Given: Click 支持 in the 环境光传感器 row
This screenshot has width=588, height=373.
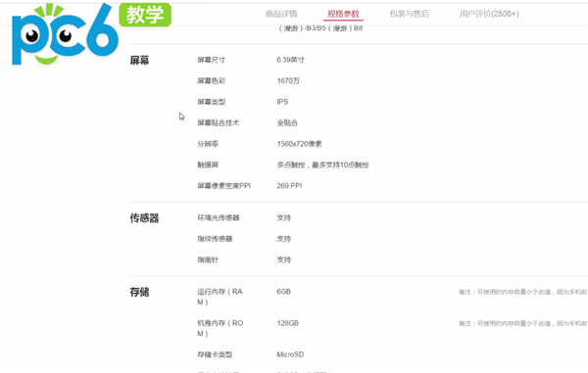Looking at the screenshot, I should point(284,218).
